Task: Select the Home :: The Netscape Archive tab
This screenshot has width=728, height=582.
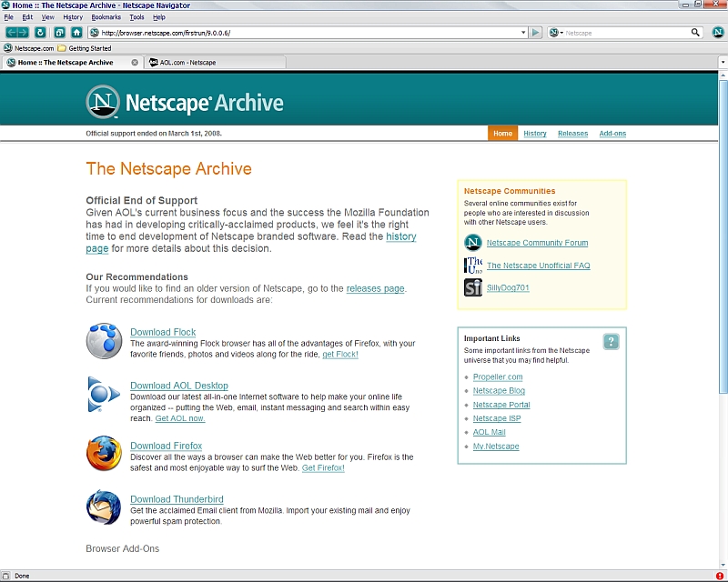Action: tap(72, 62)
